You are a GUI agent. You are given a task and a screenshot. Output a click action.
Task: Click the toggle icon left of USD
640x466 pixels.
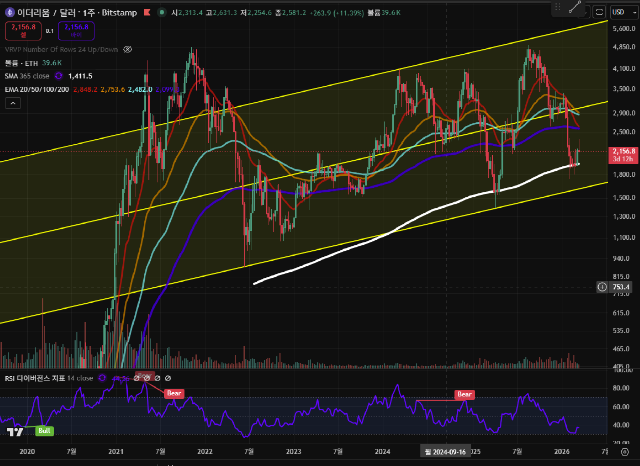coord(599,12)
